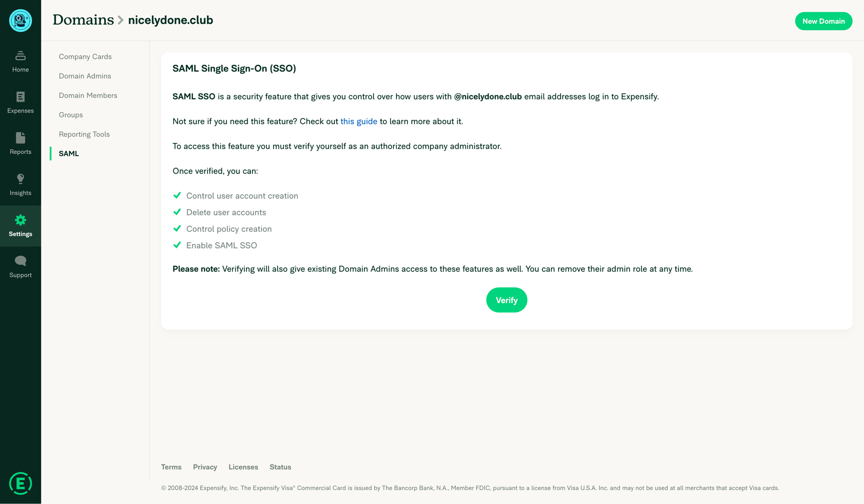
Task: Select the Expenses icon in sidebar
Action: point(20,101)
